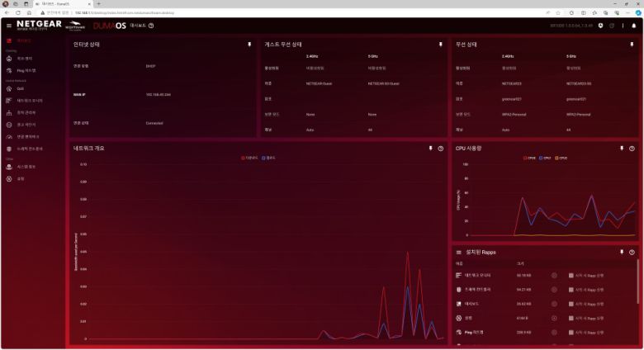Image resolution: width=644 pixels, height=350 pixels.
Task: Toggle startup checkbox for 트래픽 컨트롤러
Action: point(571,289)
